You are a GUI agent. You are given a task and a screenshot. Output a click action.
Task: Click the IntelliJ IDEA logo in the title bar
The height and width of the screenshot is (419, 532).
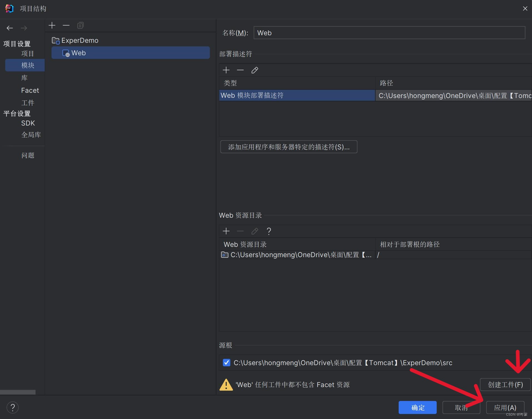tap(9, 9)
